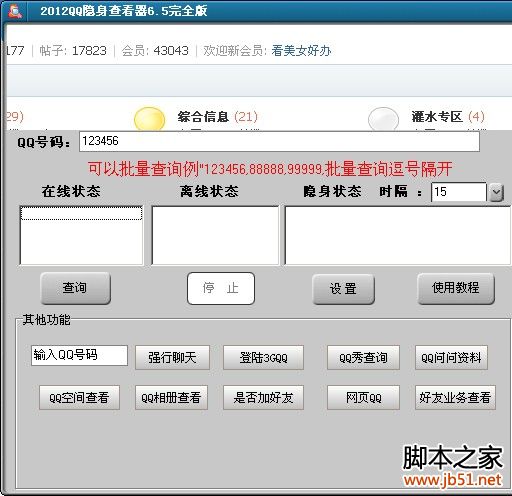Screen dimensions: 512x496
Task: Click the 会员: 43043 stat text
Action: click(x=155, y=51)
